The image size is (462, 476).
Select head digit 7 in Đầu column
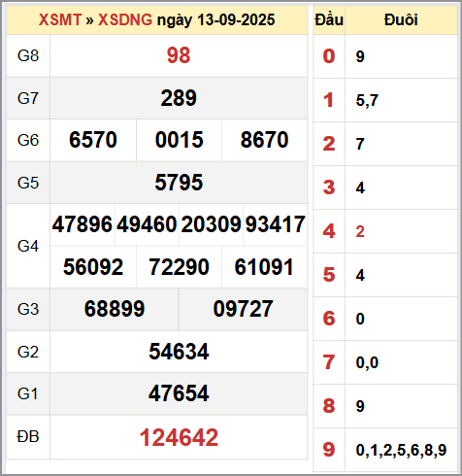[x=329, y=362]
